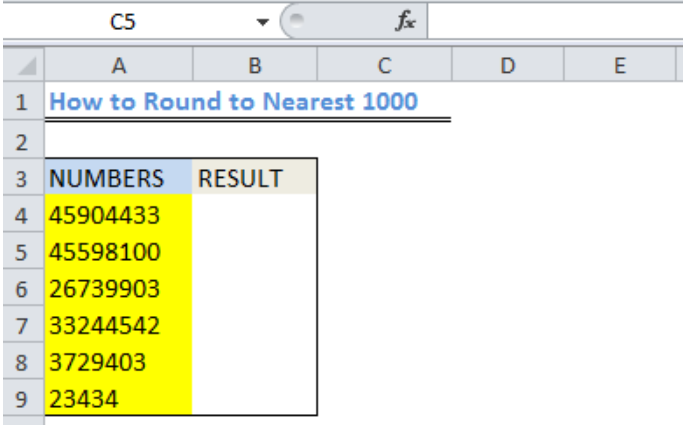Open the Name Box dropdown arrow
This screenshot has width=683, height=425.
point(262,22)
